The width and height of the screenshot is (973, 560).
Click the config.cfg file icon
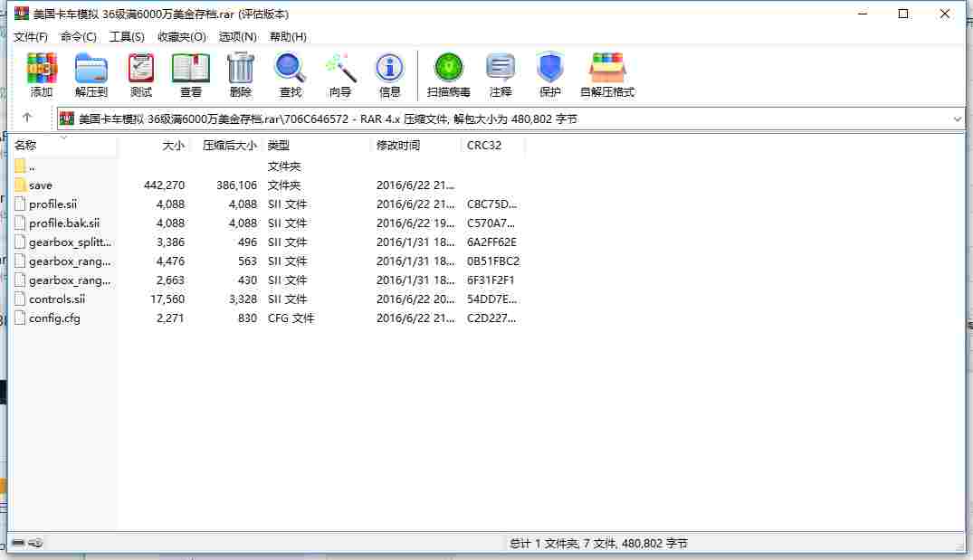click(x=20, y=318)
